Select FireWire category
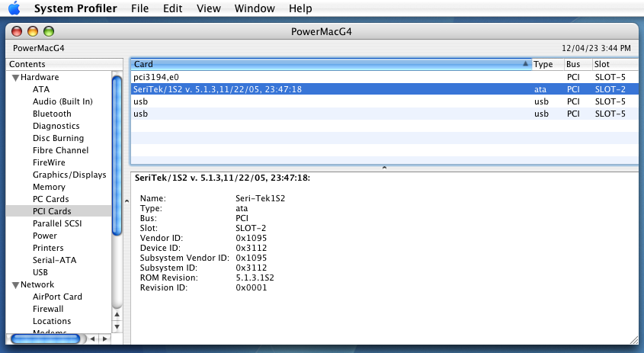The image size is (644, 353). pyautogui.click(x=49, y=162)
